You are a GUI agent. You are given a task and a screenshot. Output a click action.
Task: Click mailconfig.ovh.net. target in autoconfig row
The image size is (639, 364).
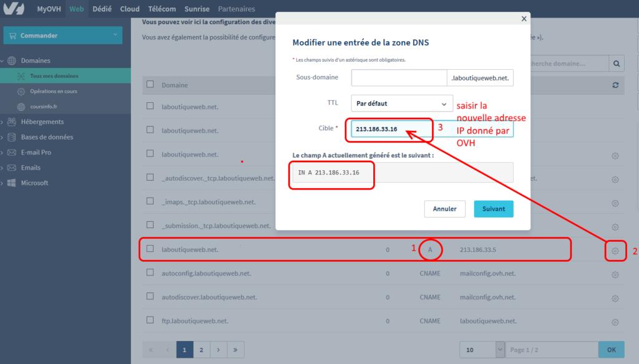point(488,273)
